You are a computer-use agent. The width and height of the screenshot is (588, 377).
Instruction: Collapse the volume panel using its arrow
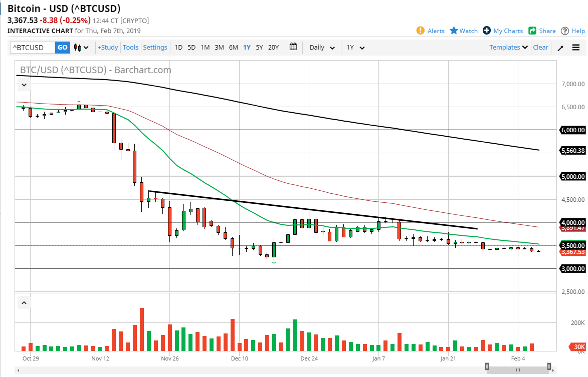[24, 302]
